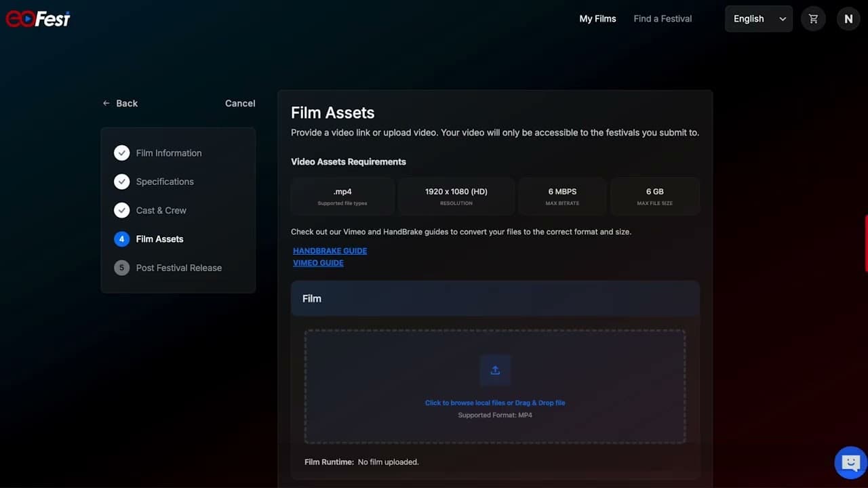The image size is (868, 488).
Task: Open the chat support bubble
Action: (850, 463)
